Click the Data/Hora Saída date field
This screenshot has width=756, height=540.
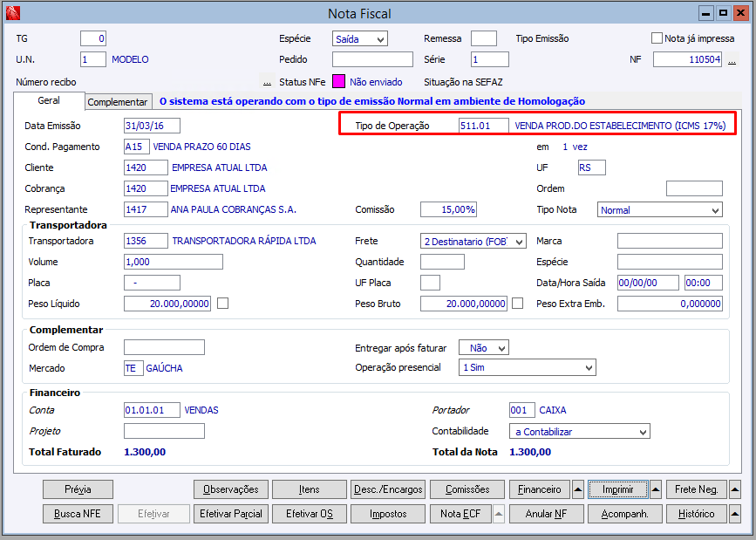coord(648,283)
